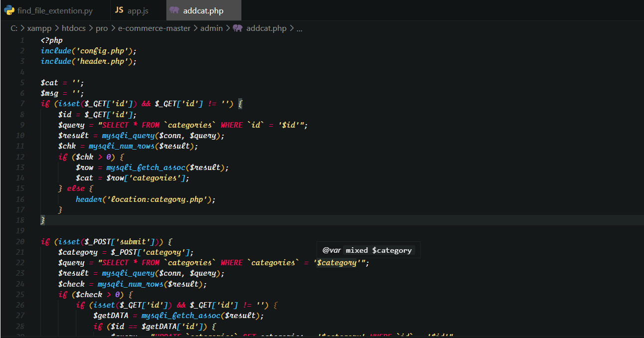The width and height of the screenshot is (644, 338).
Task: Click the PHP elephant icon on addcat.php tab
Action: point(174,10)
